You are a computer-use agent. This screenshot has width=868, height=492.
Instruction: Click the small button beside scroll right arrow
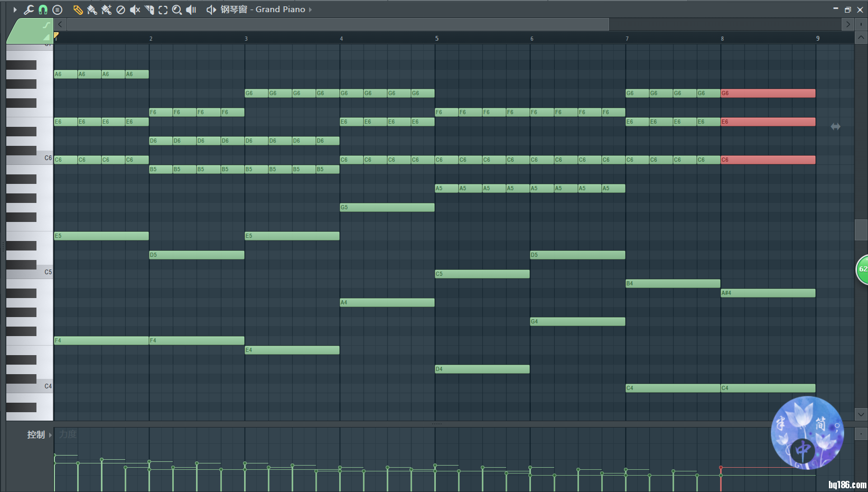(x=861, y=24)
